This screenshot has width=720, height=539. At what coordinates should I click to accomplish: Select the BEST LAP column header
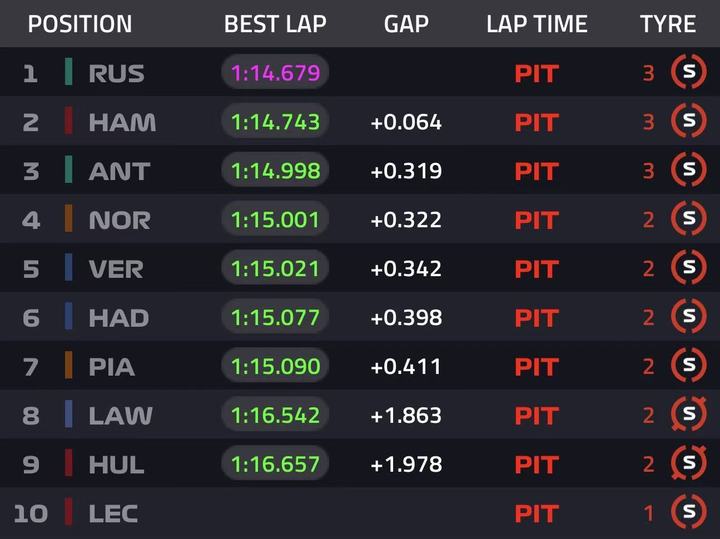coord(275,24)
